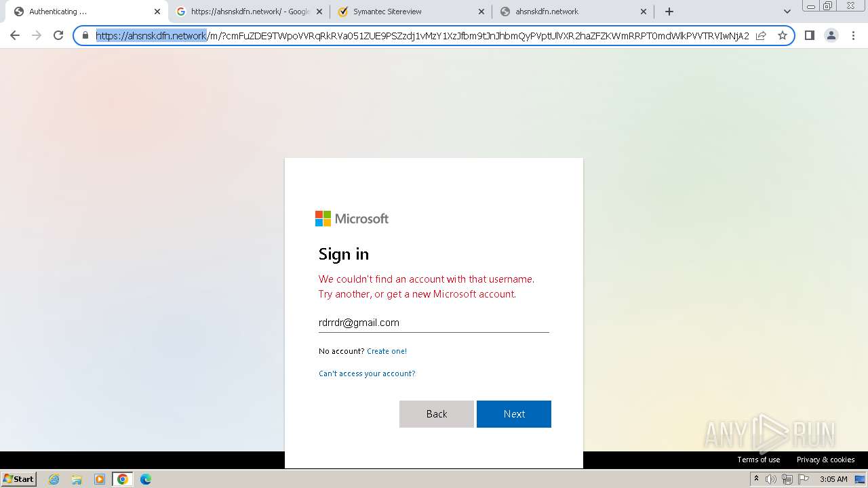
Task: Follow the Create one! link
Action: click(387, 351)
